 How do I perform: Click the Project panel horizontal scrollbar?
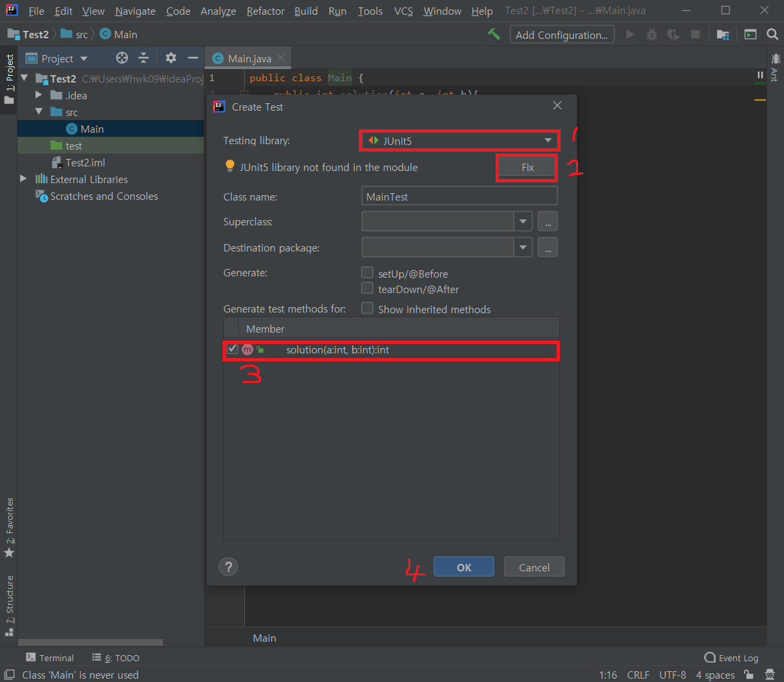click(91, 642)
